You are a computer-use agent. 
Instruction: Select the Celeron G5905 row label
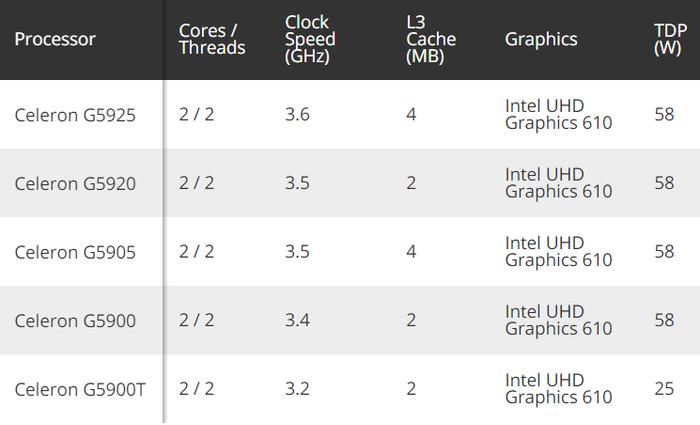point(75,252)
